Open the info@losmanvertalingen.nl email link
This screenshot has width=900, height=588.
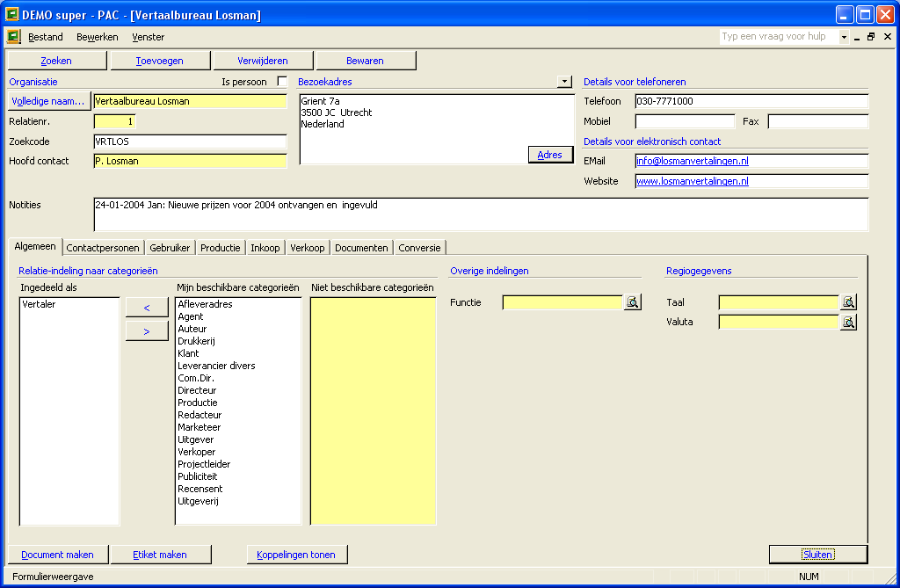tap(693, 161)
